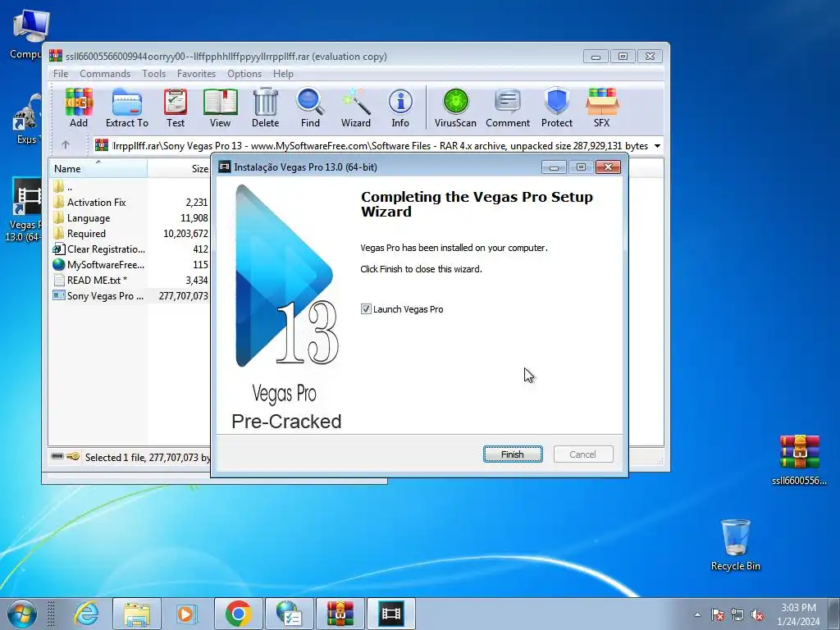Launch Internet Explorer from taskbar

[x=85, y=614]
